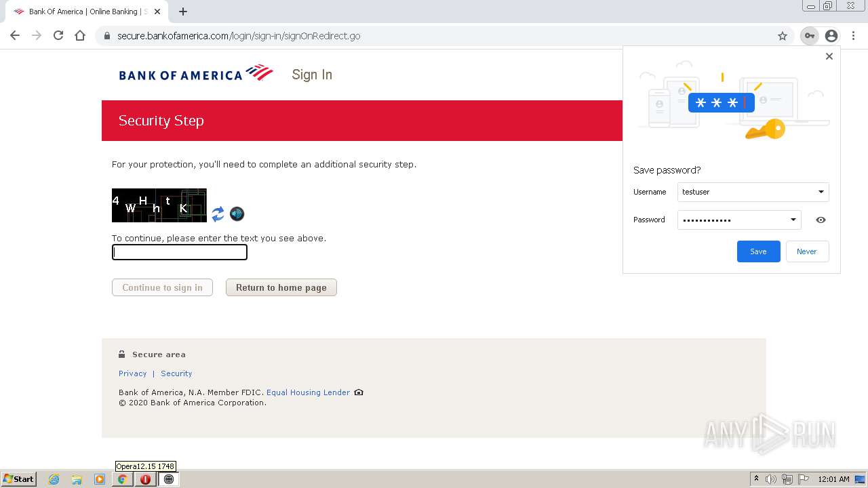The height and width of the screenshot is (488, 868).
Task: Expand the Username dropdown
Action: tap(821, 192)
